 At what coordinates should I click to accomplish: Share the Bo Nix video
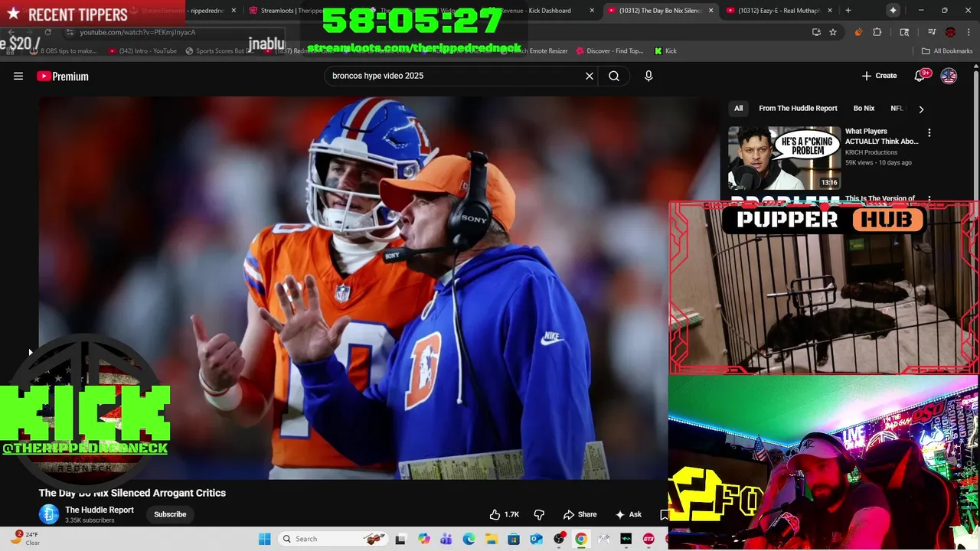pos(580,514)
